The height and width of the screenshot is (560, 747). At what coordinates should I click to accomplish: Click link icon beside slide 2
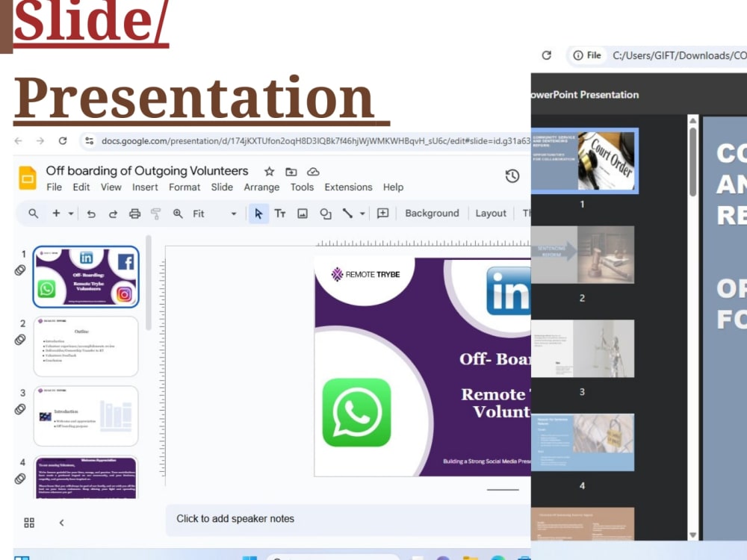[20, 340]
